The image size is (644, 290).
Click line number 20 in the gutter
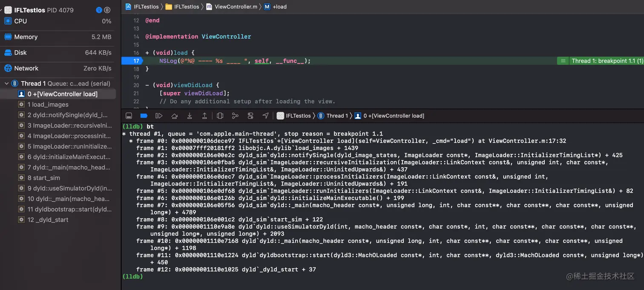[x=136, y=85]
